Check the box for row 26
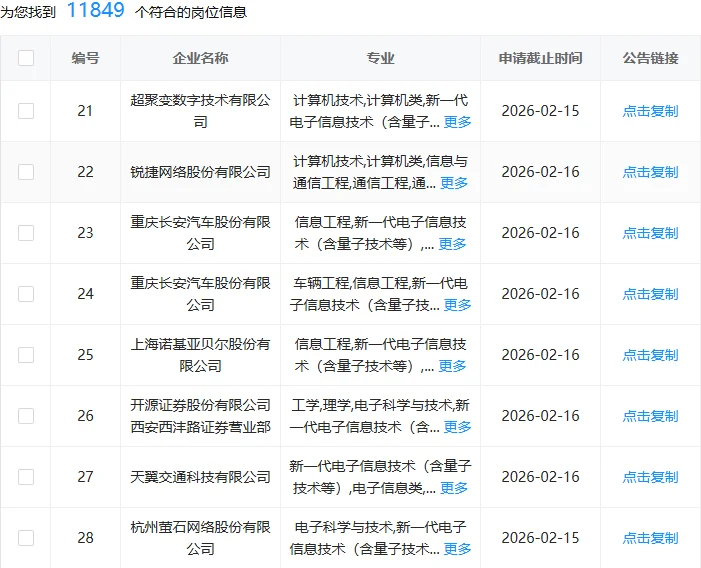The image size is (701, 568). (26, 416)
